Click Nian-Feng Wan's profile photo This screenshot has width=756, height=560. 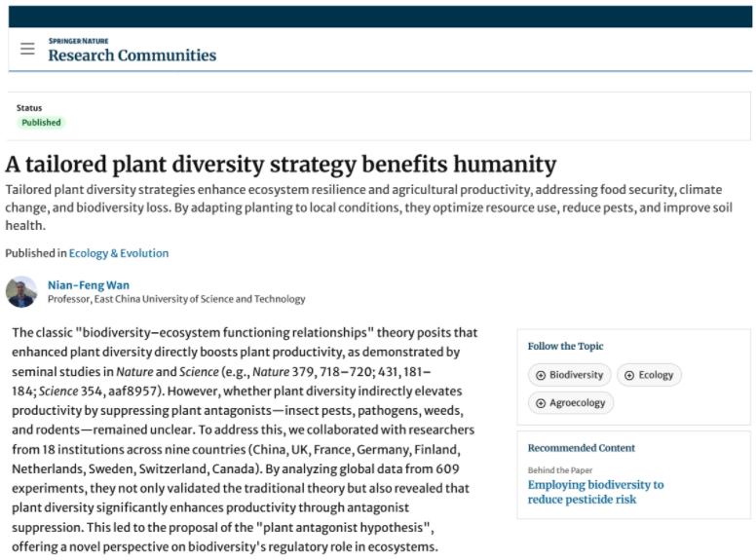click(20, 291)
